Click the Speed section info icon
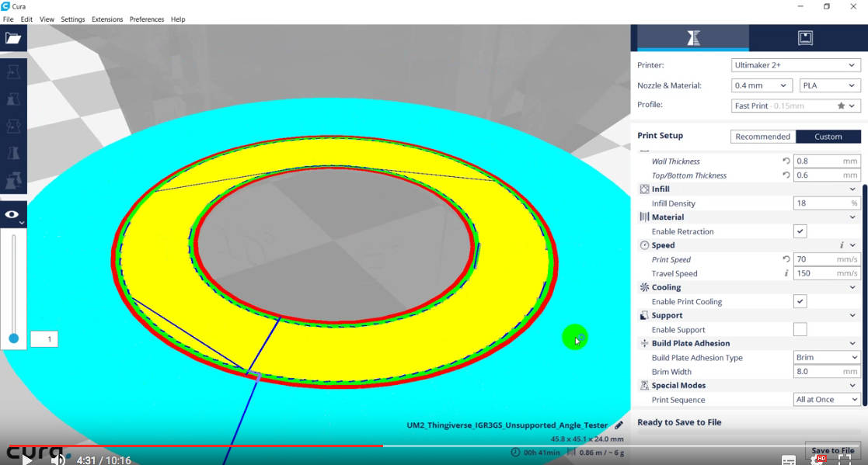The height and width of the screenshot is (465, 868). tap(842, 245)
